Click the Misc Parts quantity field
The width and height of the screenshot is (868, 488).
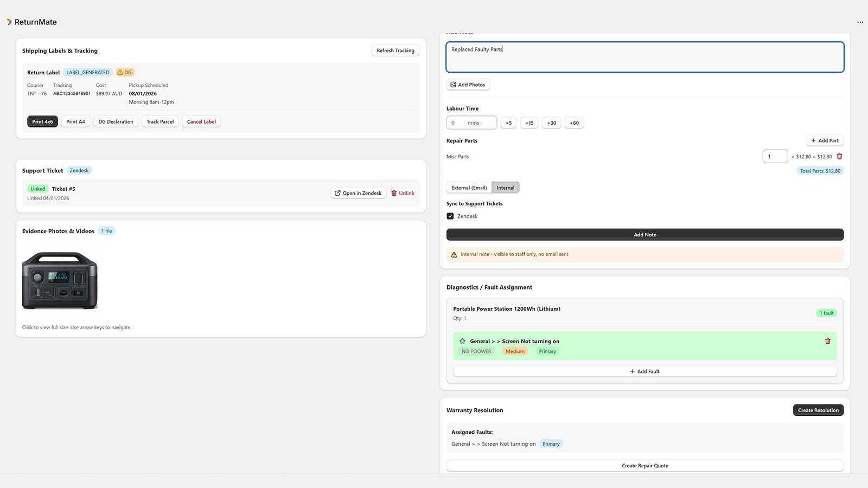(x=775, y=156)
